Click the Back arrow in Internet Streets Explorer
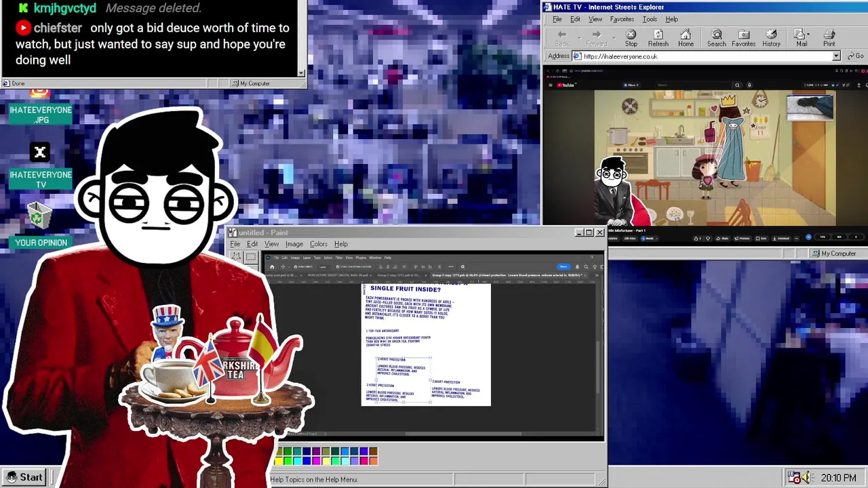Viewport: 868px width, 488px height. (x=561, y=35)
